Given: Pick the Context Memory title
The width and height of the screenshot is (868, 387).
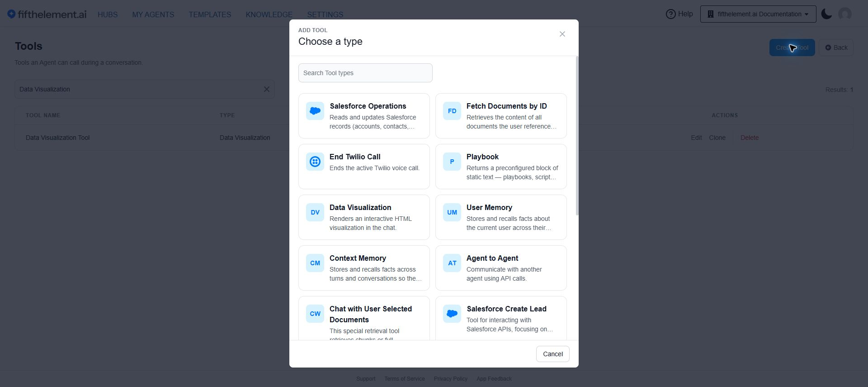Looking at the screenshot, I should point(358,258).
